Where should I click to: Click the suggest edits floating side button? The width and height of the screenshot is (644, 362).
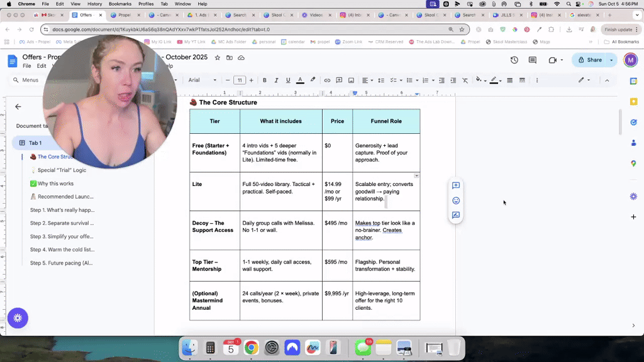click(456, 215)
